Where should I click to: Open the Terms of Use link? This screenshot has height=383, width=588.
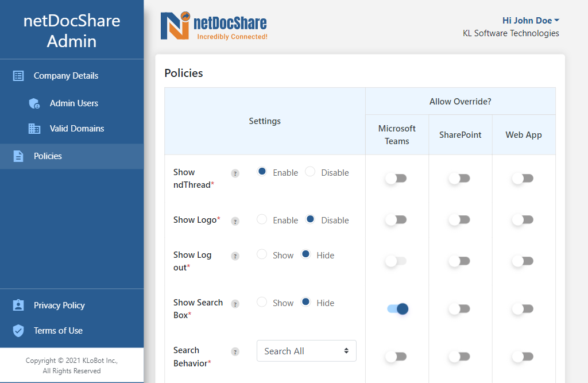[x=72, y=331]
